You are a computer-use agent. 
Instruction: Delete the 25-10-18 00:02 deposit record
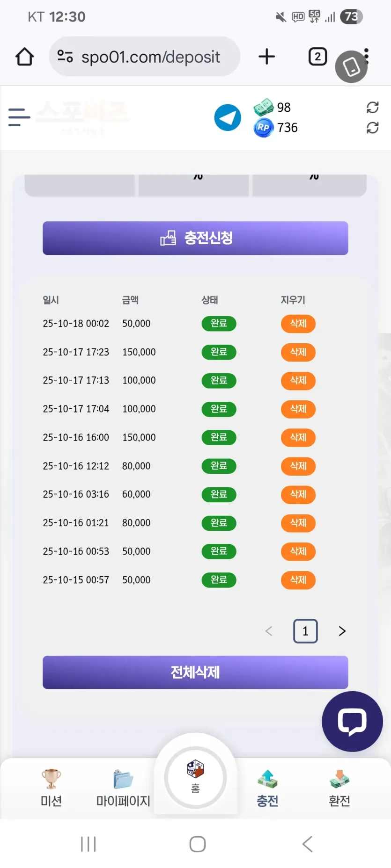pyautogui.click(x=298, y=324)
